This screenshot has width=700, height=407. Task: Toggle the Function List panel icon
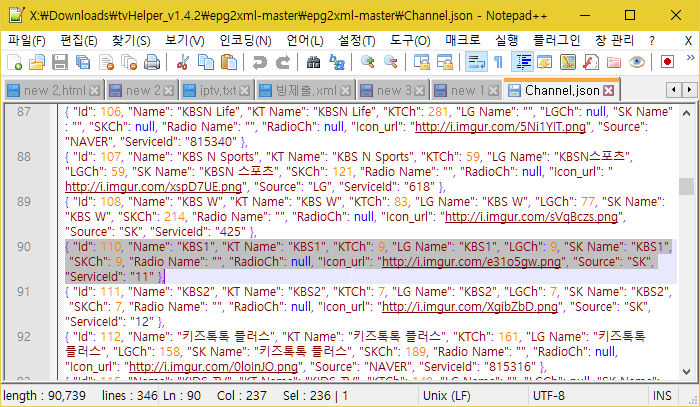pos(591,62)
